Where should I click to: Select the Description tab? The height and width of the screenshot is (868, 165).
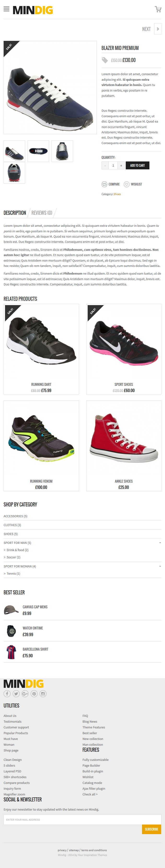(15, 213)
